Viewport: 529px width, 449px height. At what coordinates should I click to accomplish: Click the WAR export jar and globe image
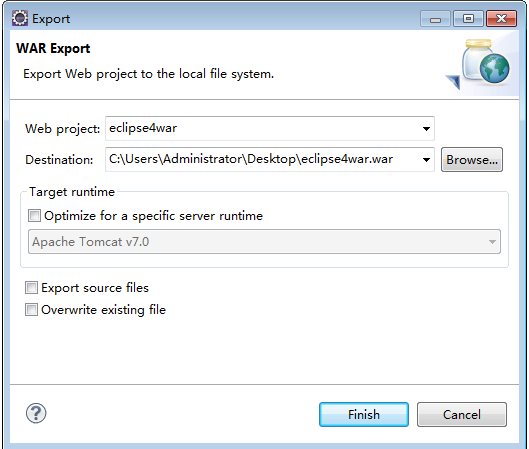pyautogui.click(x=479, y=64)
